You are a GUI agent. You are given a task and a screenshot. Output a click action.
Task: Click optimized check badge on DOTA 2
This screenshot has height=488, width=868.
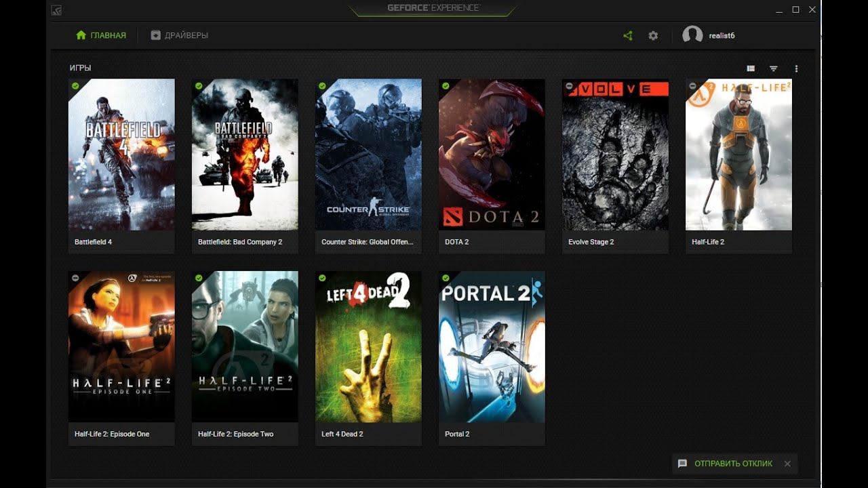(x=446, y=86)
